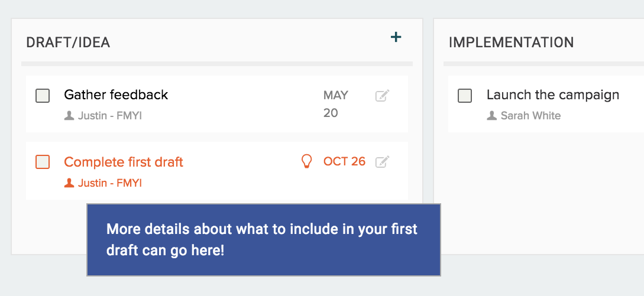Click the lightbulb details icon
Image resolution: width=644 pixels, height=296 pixels.
click(306, 161)
